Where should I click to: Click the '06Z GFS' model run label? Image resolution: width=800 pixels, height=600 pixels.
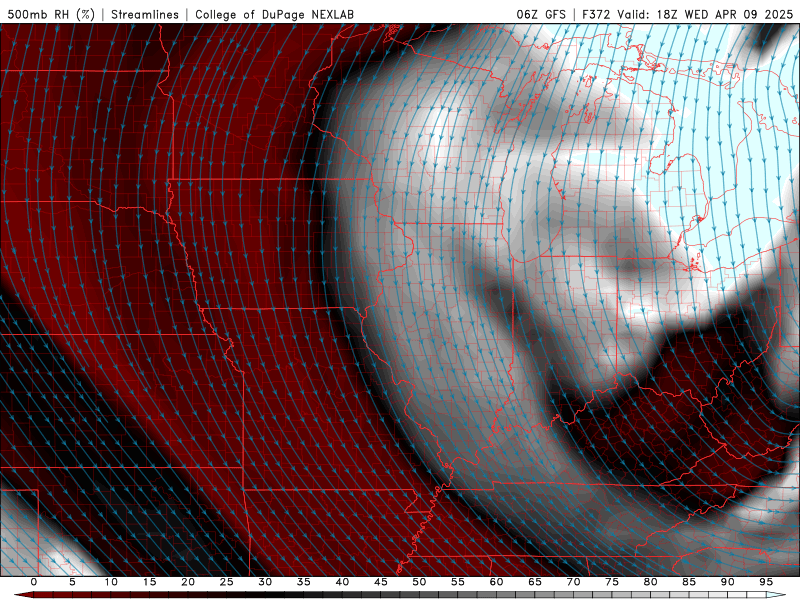click(541, 14)
